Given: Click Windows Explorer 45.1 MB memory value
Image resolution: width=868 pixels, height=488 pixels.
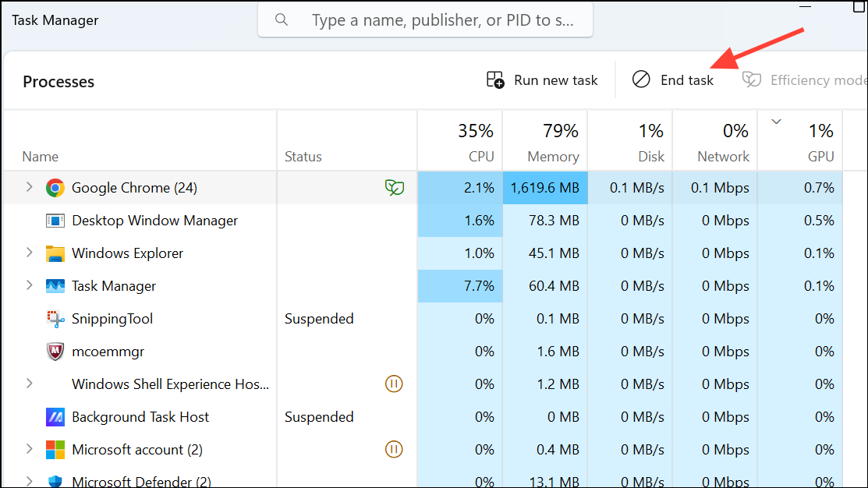Looking at the screenshot, I should click(x=554, y=253).
